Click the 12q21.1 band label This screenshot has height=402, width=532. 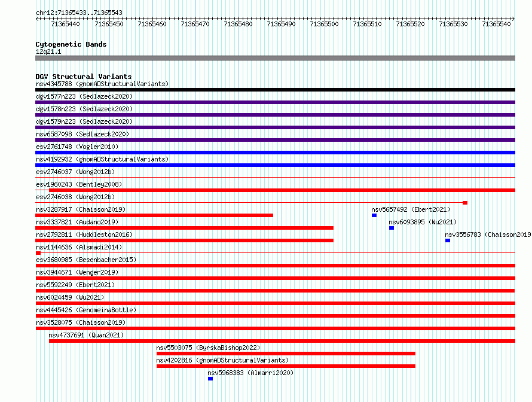click(48, 51)
